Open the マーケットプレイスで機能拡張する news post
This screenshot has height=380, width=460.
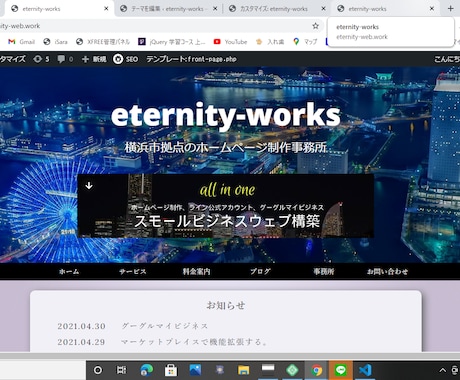coord(194,342)
